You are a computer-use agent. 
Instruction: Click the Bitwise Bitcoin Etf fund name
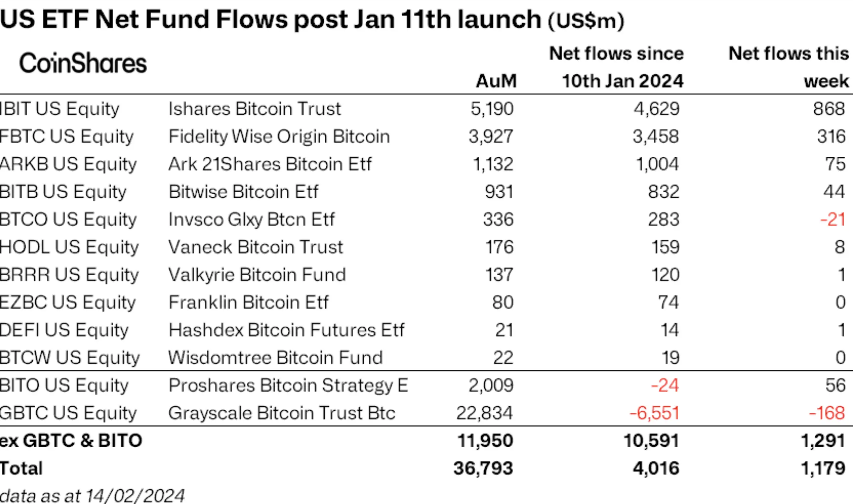click(x=243, y=192)
